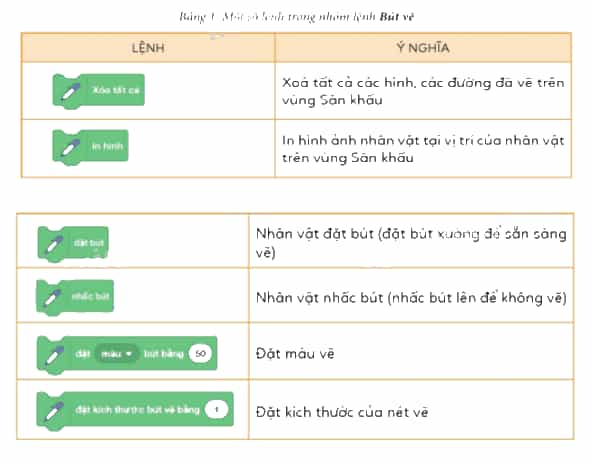592x463 pixels.
Task: Click the value field showing 50
Action: click(x=200, y=353)
